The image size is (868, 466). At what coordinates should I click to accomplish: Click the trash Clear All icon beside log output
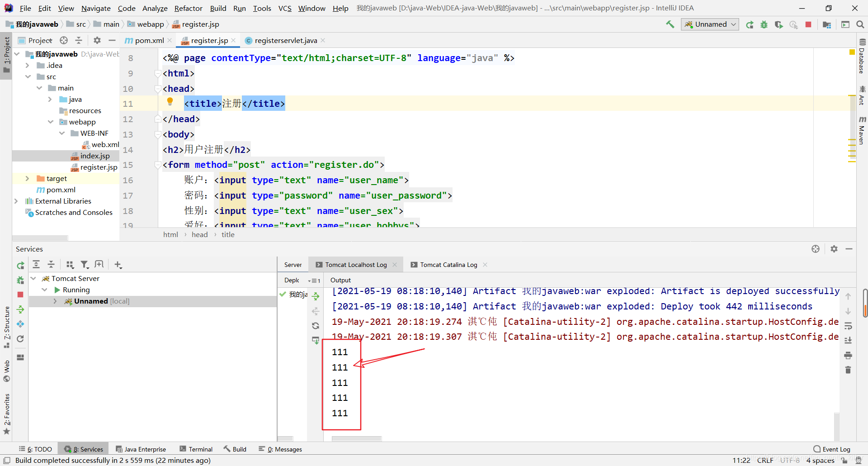tap(848, 370)
